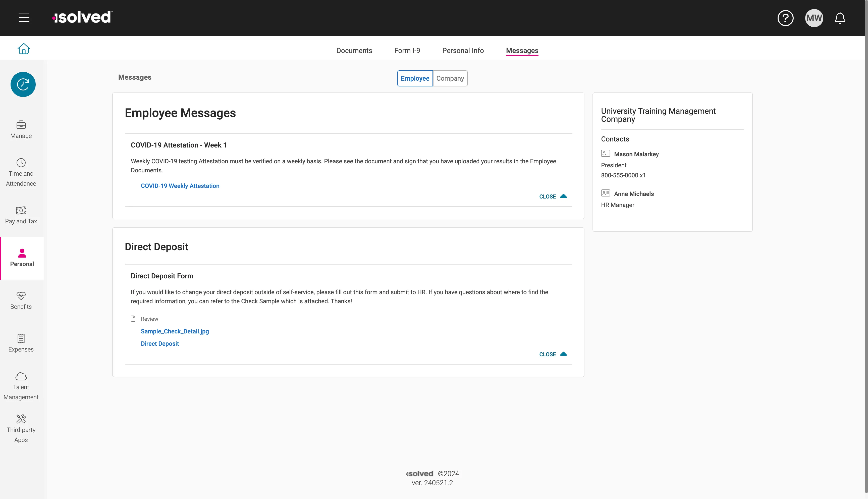Screen dimensions: 868x499
Task: Open Time and Attendance section
Action: point(21,172)
